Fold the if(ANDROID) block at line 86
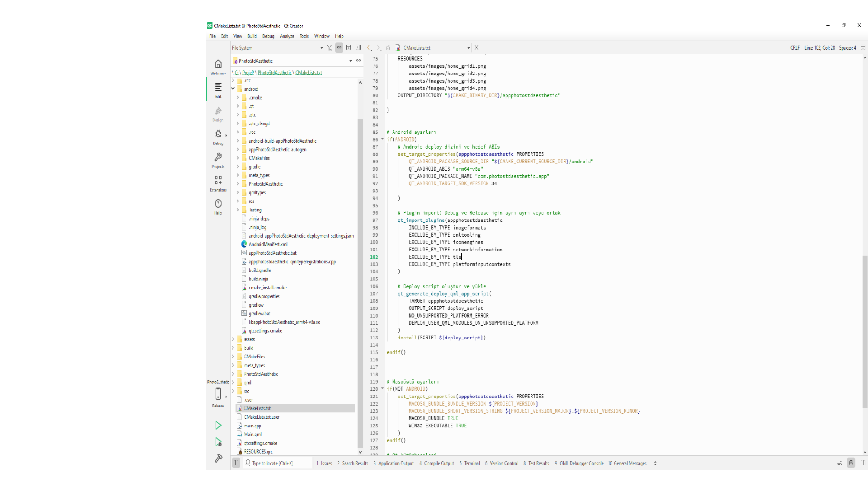 [382, 139]
